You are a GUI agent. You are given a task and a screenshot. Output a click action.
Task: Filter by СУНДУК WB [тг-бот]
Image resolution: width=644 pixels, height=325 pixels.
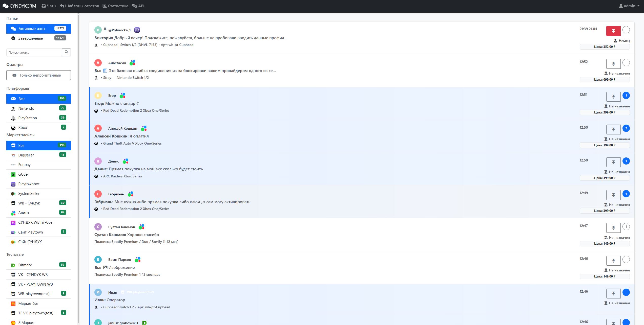pyautogui.click(x=38, y=222)
